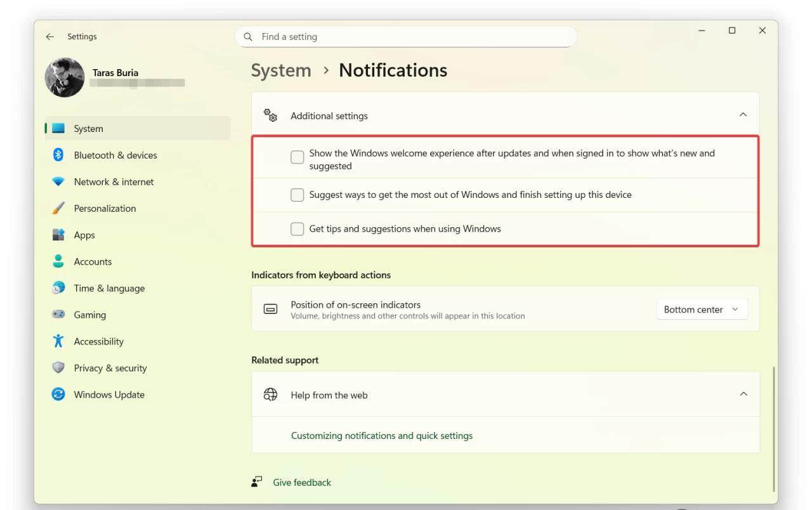Select Windows Update in the sidebar
Screen dimensions: 812x510
click(138, 395)
